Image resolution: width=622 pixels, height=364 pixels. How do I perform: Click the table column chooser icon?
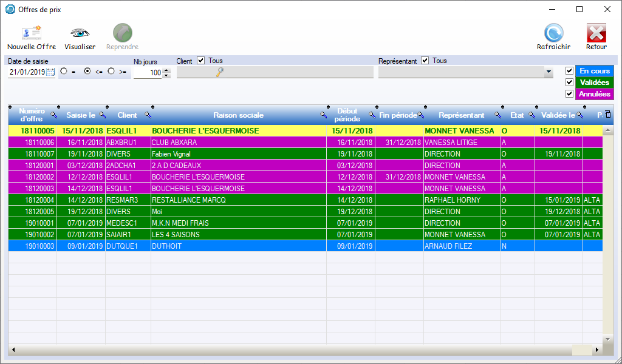coord(607,114)
